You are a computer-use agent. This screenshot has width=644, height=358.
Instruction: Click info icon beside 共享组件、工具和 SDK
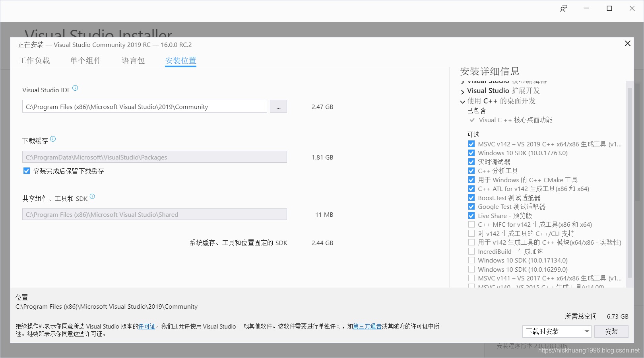(x=92, y=197)
